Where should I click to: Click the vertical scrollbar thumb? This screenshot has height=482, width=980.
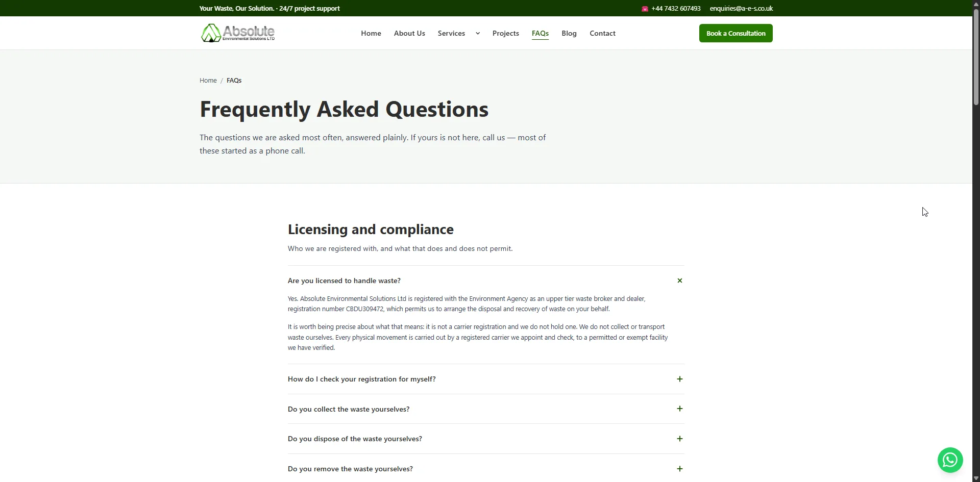pos(976,56)
